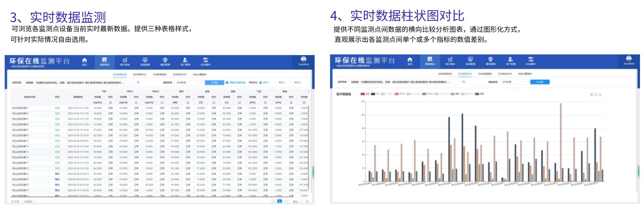Click the chart download icon above bar chart
Screen dimensions: 644x217
pyautogui.click(x=600, y=95)
